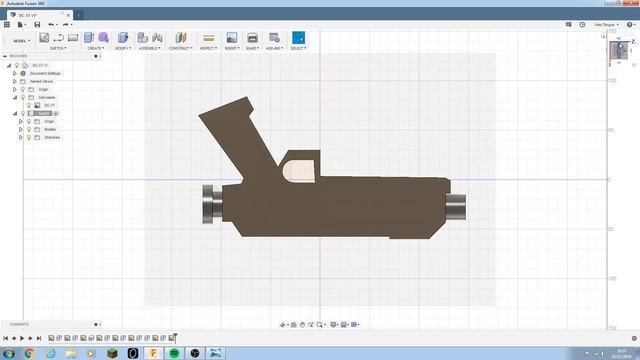This screenshot has height=360, width=640.
Task: Open the INSPECT menu
Action: click(209, 48)
